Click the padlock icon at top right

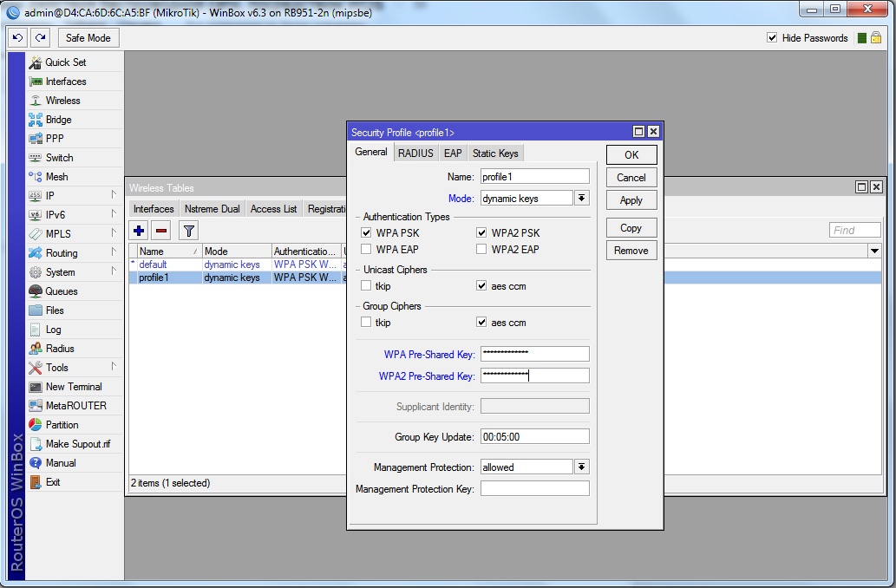(x=876, y=38)
